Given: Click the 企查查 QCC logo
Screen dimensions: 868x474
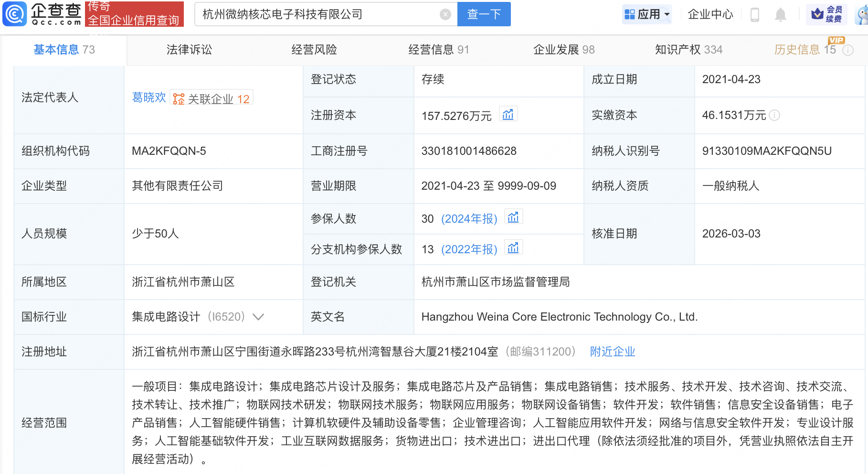Looking at the screenshot, I should coord(41,14).
